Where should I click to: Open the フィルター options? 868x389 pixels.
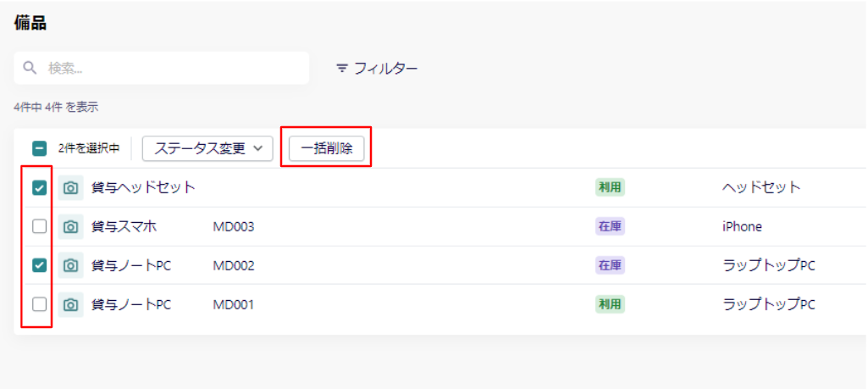(x=378, y=69)
